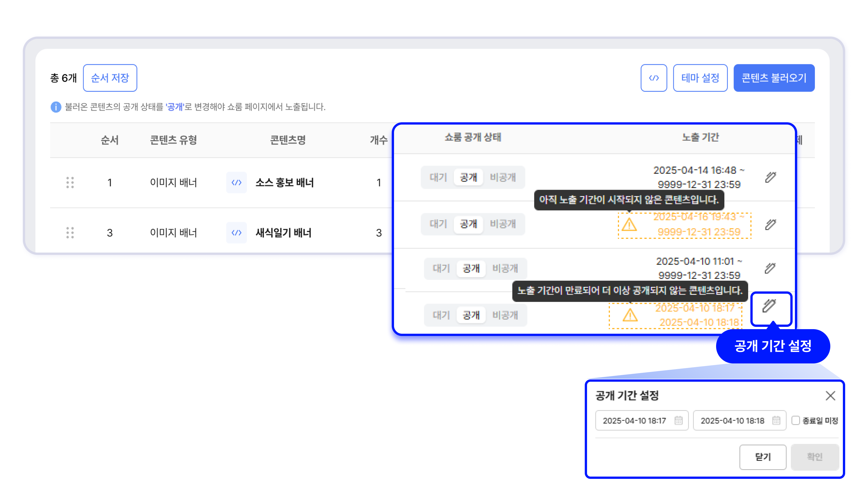868x504 pixels.
Task: Click the code embed icon button at top
Action: tap(653, 78)
